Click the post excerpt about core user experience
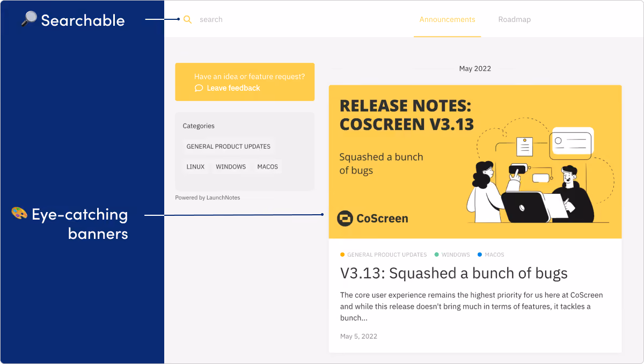 click(472, 307)
